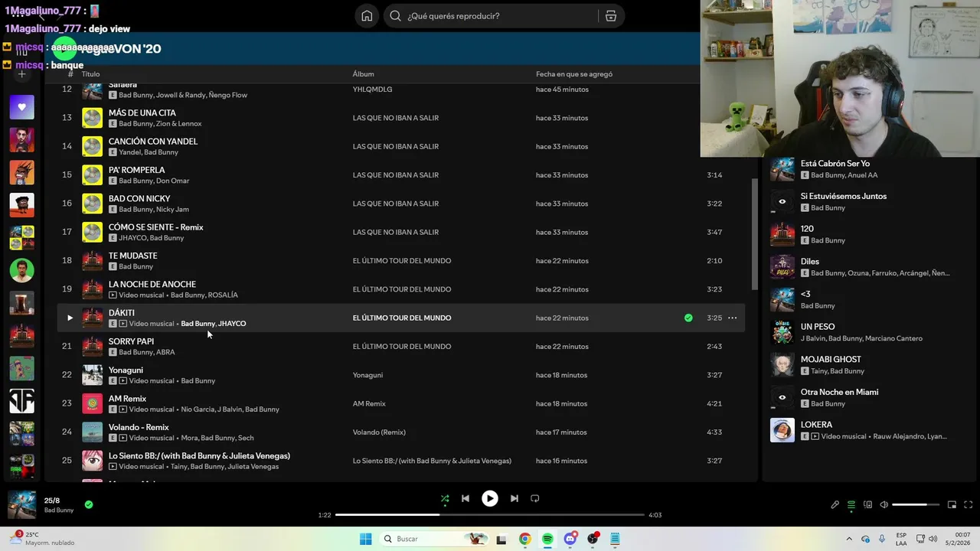980x551 pixels.
Task: Open Google Chrome from the taskbar
Action: pyautogui.click(x=524, y=539)
